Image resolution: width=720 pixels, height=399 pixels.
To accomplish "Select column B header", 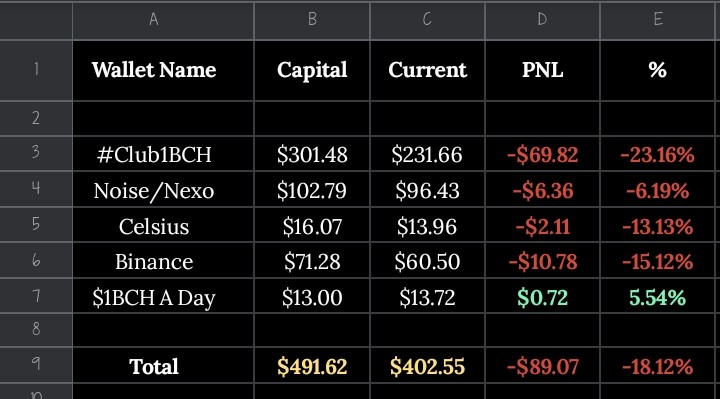I will pyautogui.click(x=312, y=20).
